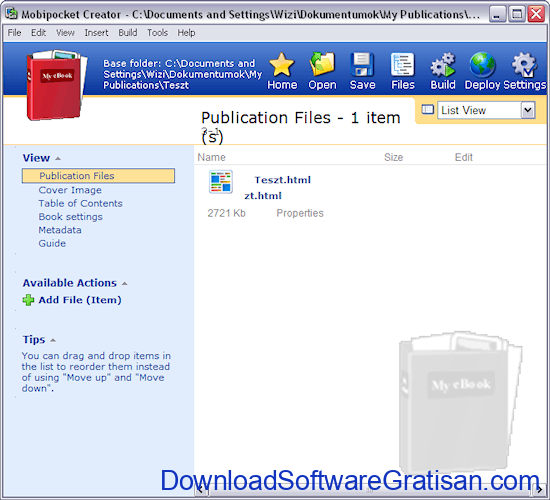This screenshot has width=550, height=500.
Task: Open the List View dropdown
Action: tap(528, 110)
